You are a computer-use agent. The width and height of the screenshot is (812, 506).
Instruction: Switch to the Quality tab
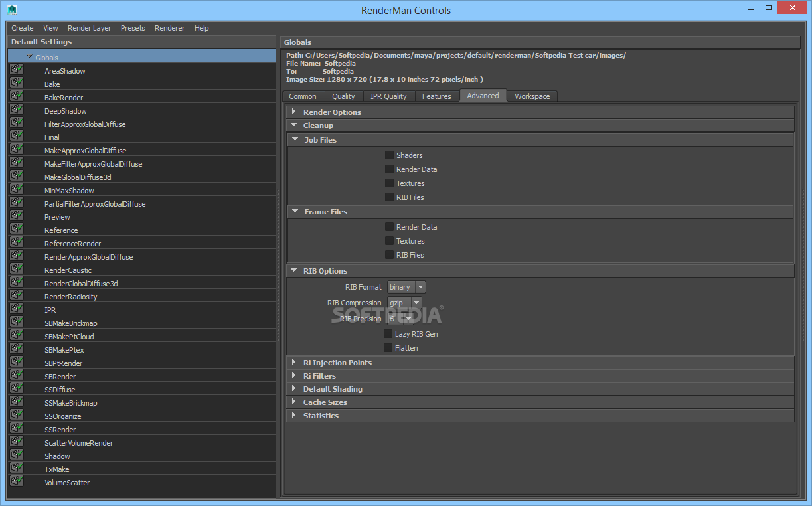tap(343, 96)
